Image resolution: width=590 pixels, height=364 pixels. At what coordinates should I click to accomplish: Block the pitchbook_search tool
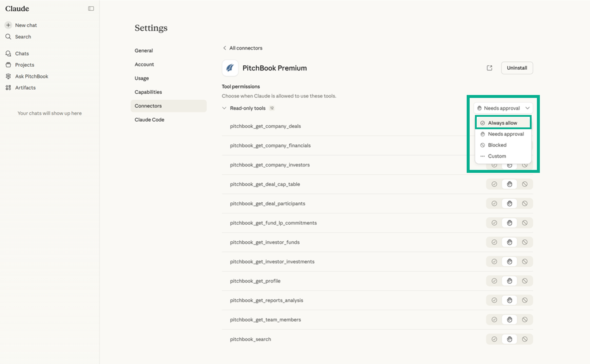click(x=525, y=339)
